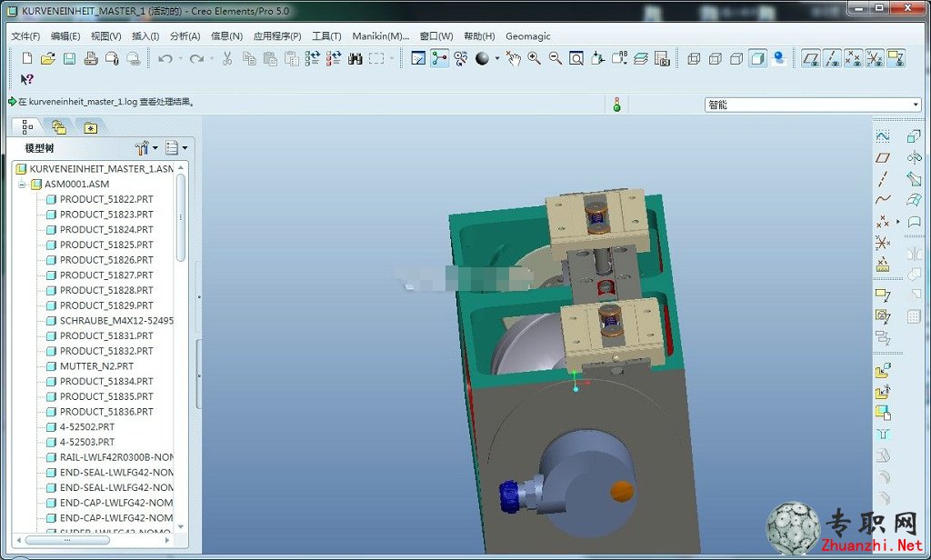Print with the printer icon
This screenshot has width=931, height=560.
(x=91, y=58)
